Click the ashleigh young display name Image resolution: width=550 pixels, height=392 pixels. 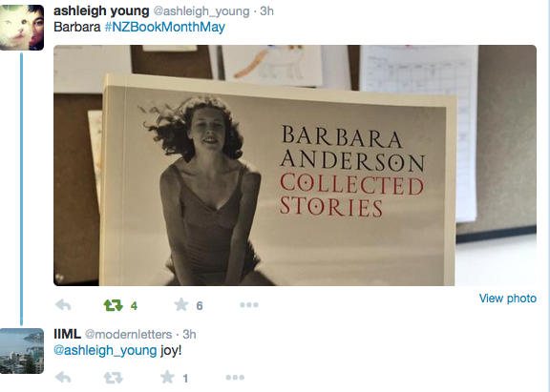pos(101,10)
